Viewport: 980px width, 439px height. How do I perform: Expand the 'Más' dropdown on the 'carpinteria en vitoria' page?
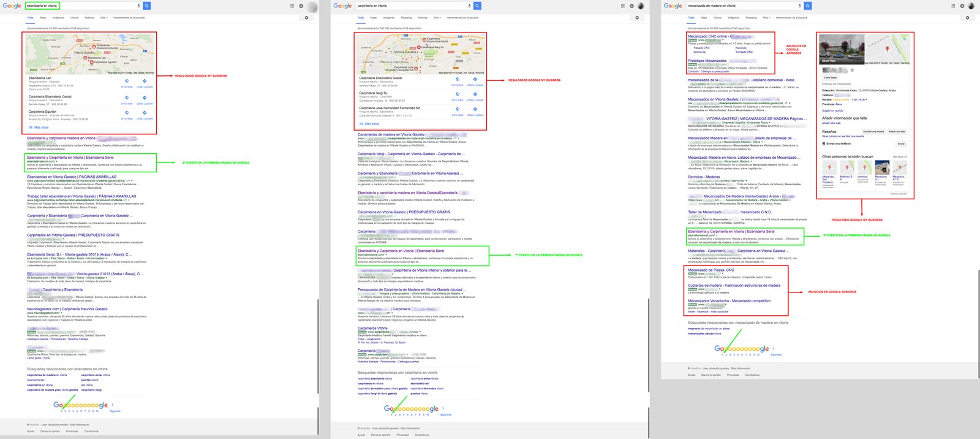point(437,18)
